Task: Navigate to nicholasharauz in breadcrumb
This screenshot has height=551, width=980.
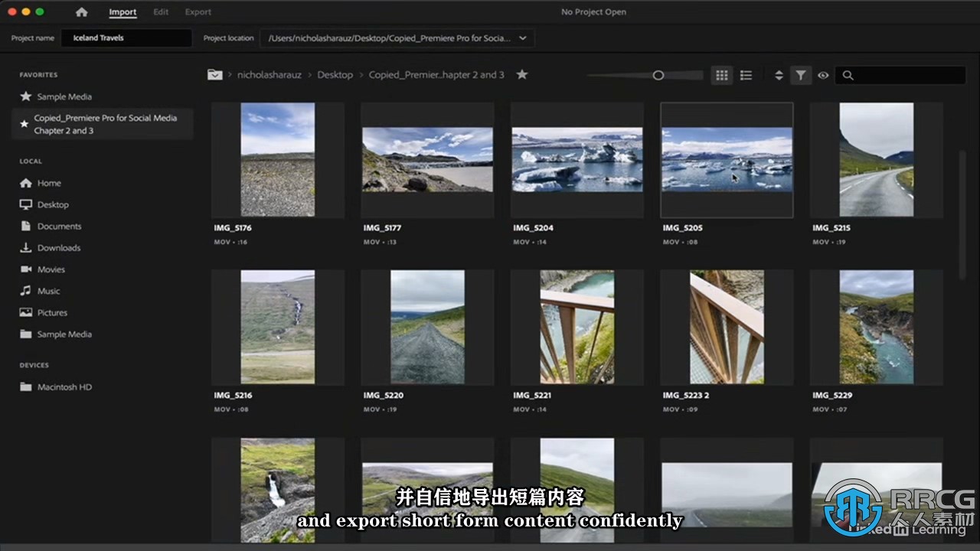Action: click(x=269, y=75)
